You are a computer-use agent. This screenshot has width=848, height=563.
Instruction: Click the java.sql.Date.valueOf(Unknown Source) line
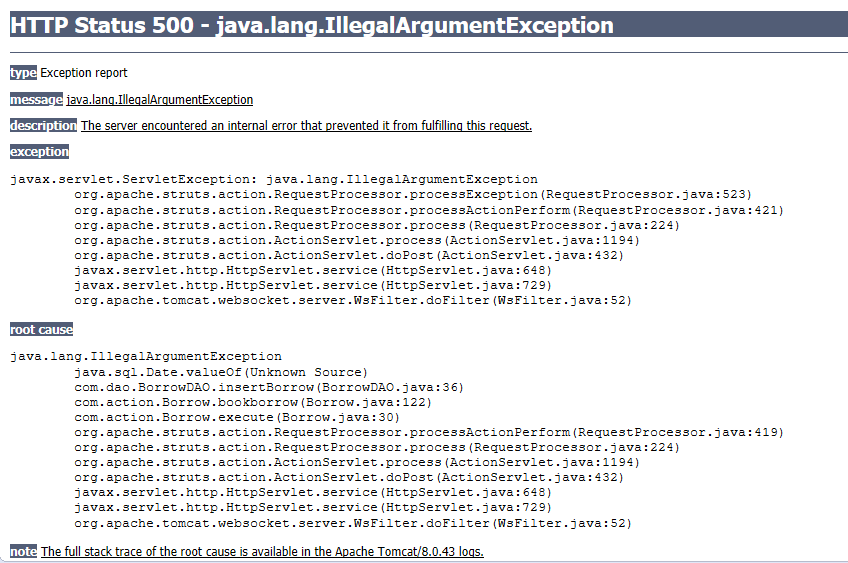[220, 372]
